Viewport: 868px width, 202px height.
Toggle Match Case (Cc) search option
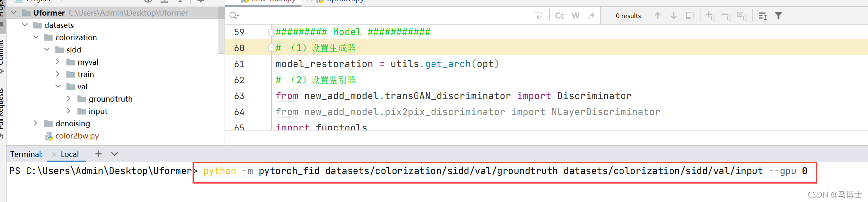coord(560,16)
